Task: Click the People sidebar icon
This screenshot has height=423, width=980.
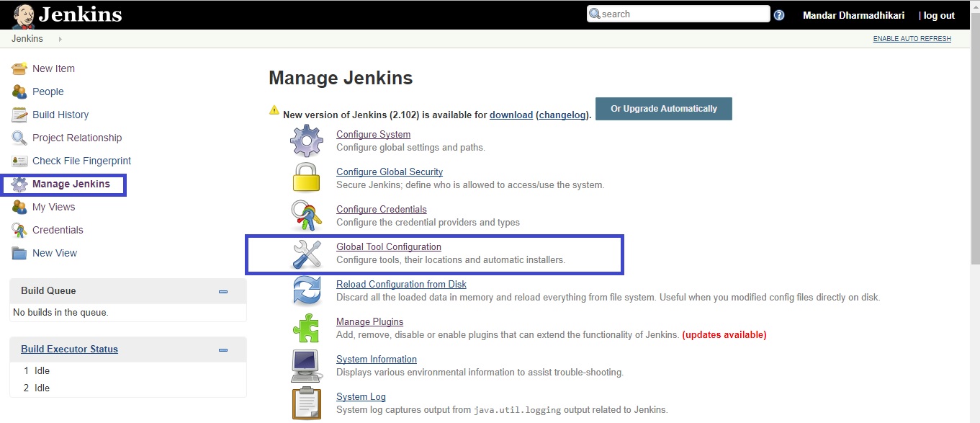Action: pyautogui.click(x=19, y=92)
